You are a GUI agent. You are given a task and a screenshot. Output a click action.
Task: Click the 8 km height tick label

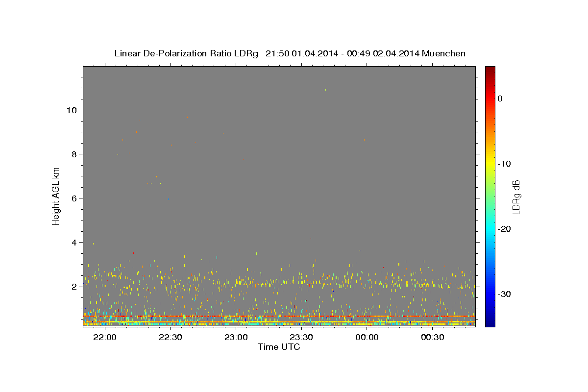pos(74,154)
